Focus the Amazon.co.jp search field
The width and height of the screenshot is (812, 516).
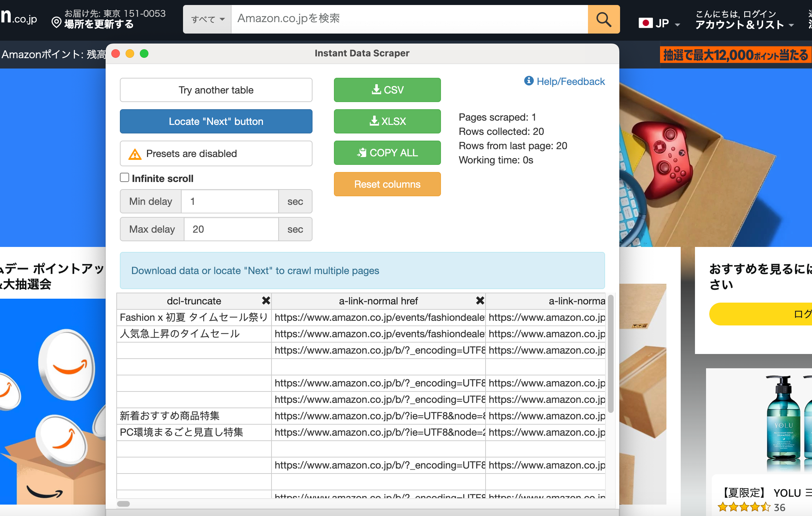coord(410,19)
